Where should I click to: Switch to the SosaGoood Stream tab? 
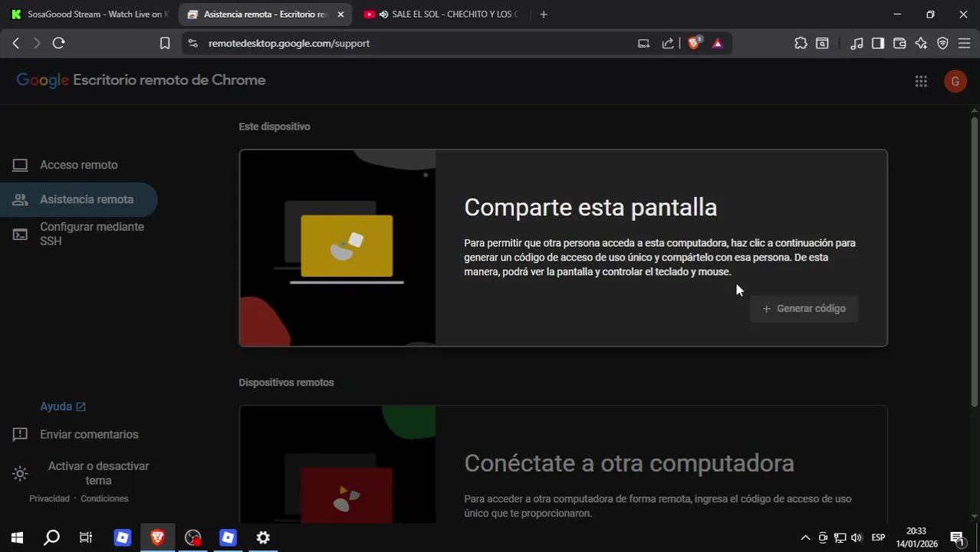pos(90,14)
